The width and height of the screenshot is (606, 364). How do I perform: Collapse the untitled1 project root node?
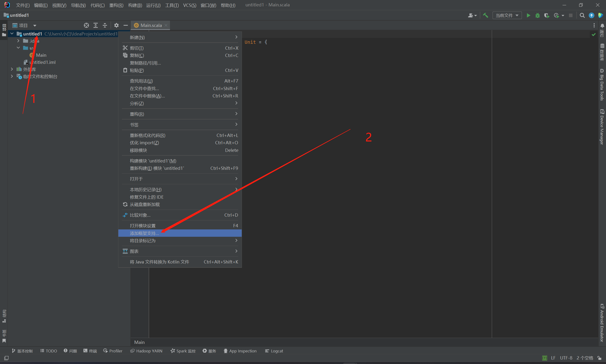(x=12, y=34)
